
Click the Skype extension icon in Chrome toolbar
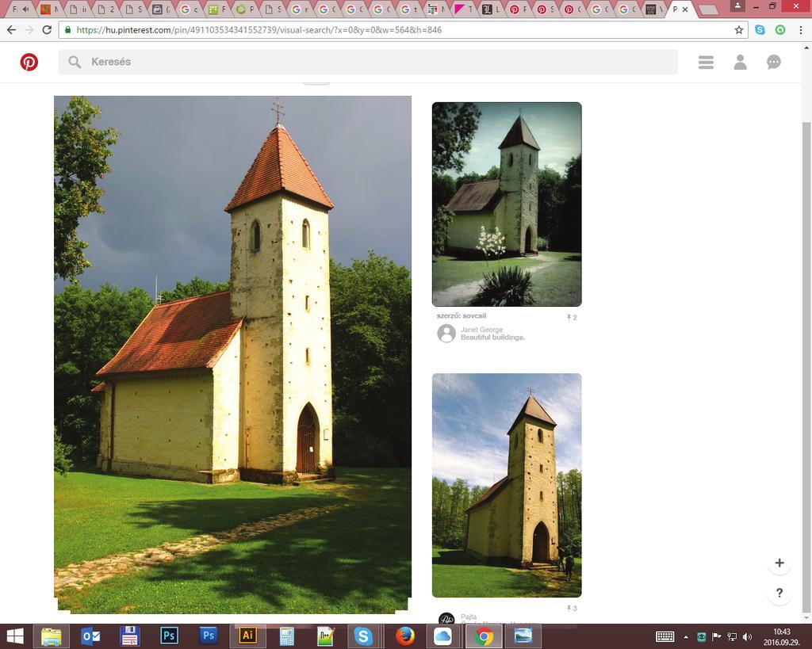click(760, 30)
